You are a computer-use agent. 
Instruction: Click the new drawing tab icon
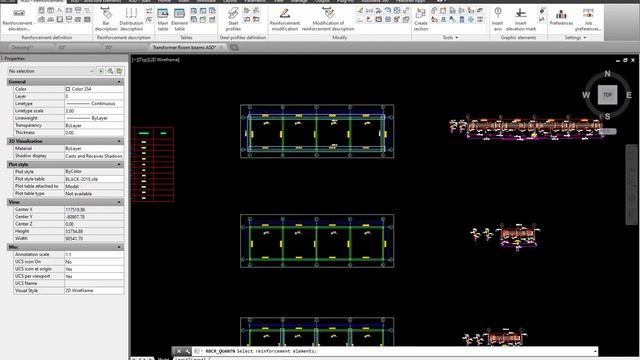coord(234,47)
